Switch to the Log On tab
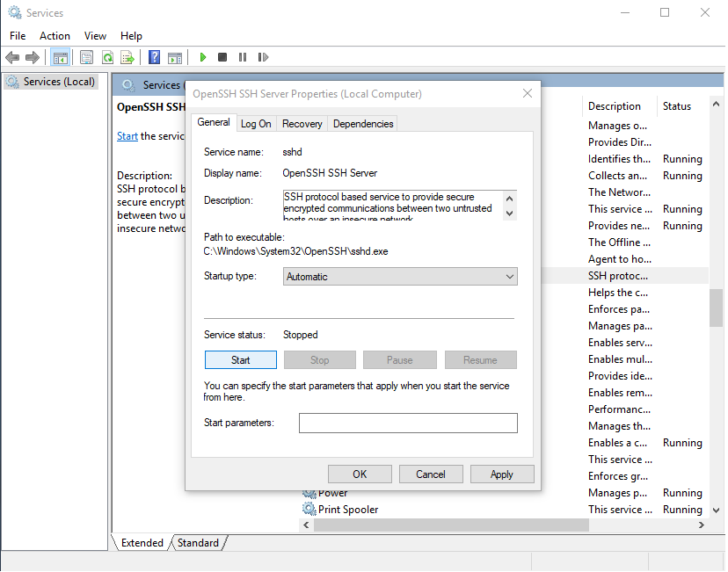This screenshot has width=728, height=572. pyautogui.click(x=256, y=124)
